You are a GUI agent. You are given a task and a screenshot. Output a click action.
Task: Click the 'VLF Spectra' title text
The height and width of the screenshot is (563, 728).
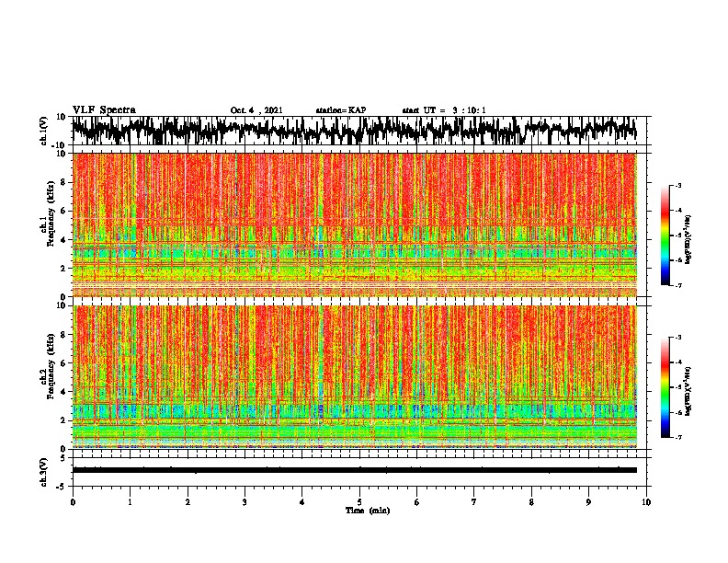pos(104,110)
